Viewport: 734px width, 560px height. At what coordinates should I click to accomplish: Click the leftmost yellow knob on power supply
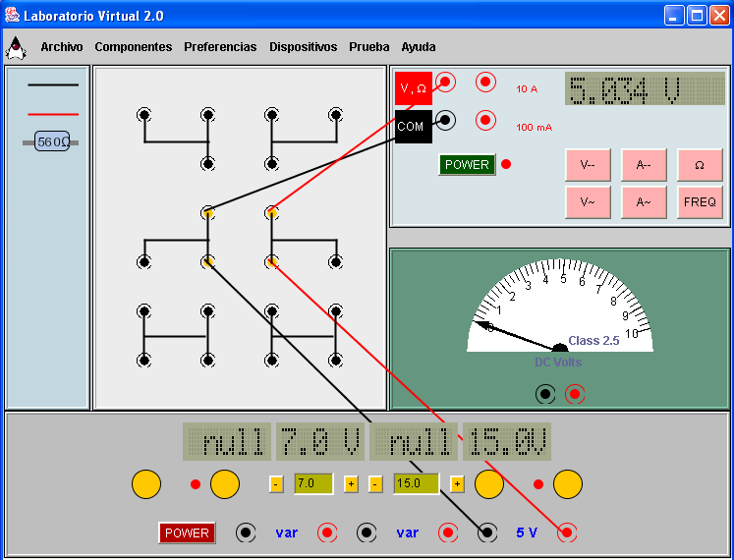click(x=146, y=483)
